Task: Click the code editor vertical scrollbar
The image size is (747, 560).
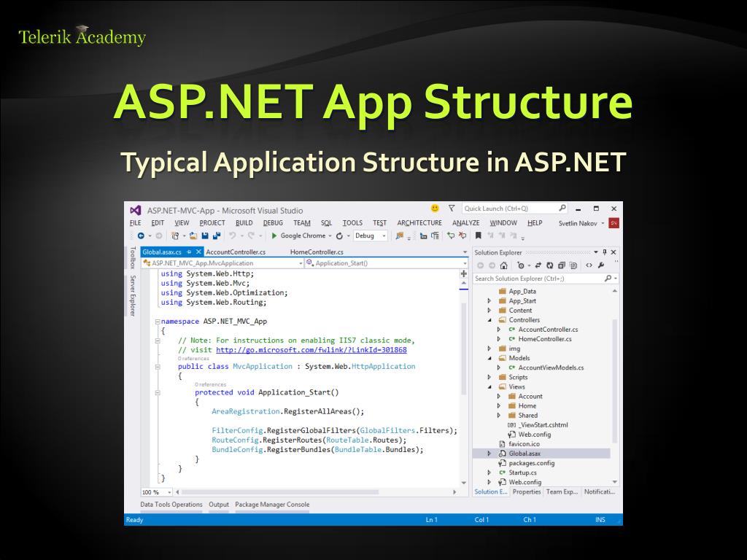Action: pos(463,348)
